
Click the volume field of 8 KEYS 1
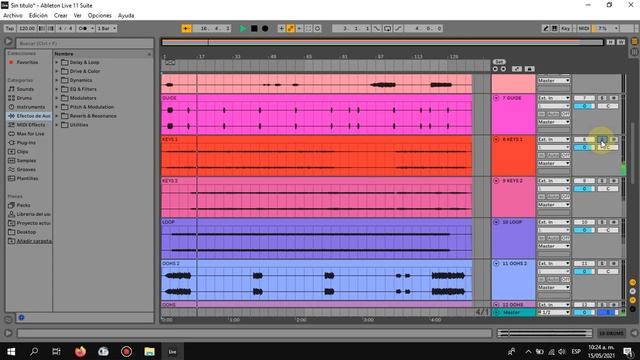tap(584, 147)
